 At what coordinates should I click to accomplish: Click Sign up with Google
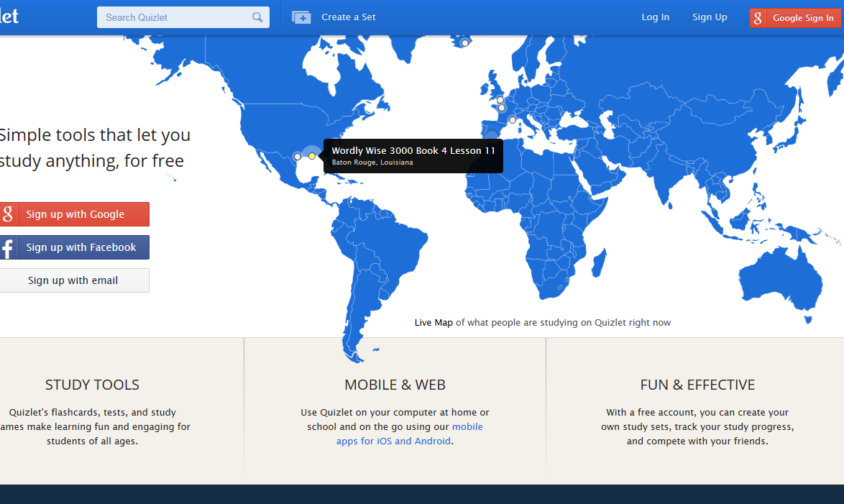pos(75,214)
